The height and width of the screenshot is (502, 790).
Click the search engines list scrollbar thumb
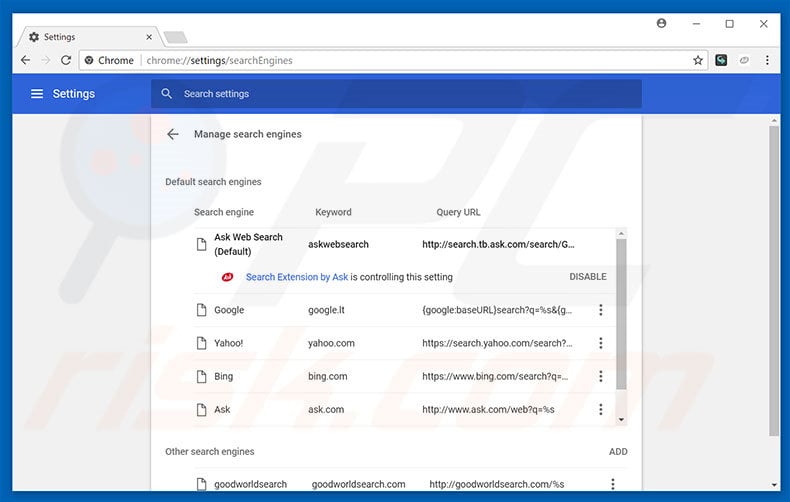click(x=621, y=314)
